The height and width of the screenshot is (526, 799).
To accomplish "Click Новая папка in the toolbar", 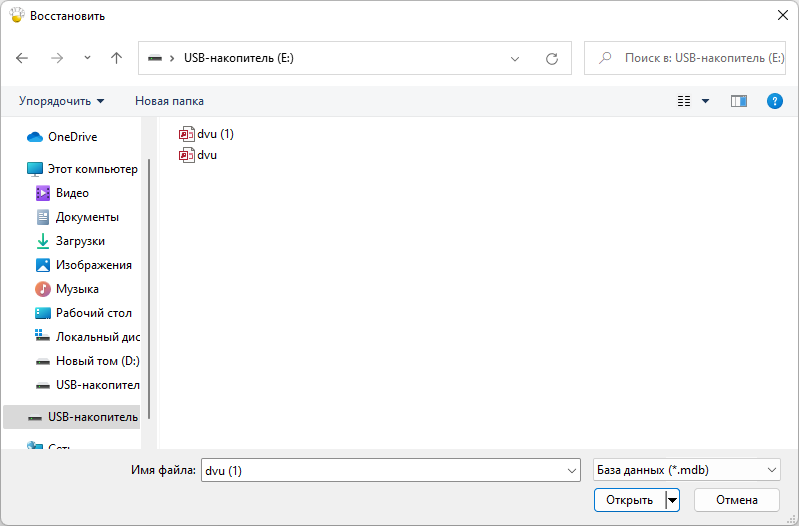I will 169,101.
